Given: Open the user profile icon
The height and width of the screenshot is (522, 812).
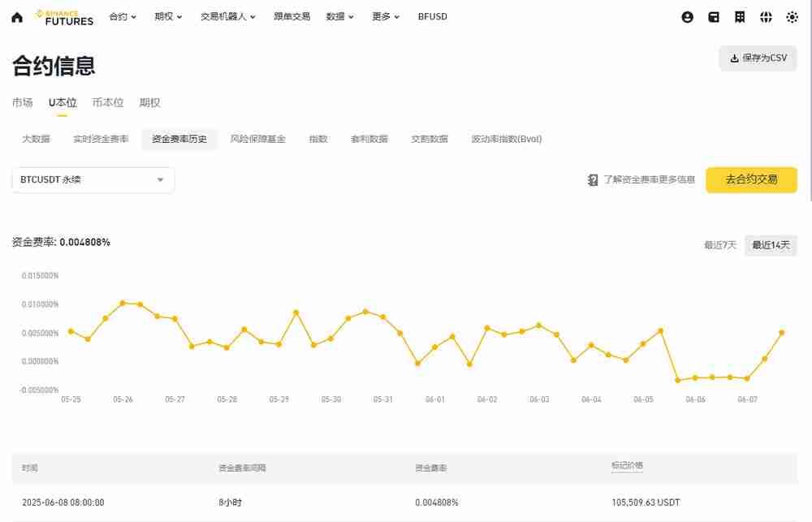Looking at the screenshot, I should click(x=687, y=16).
